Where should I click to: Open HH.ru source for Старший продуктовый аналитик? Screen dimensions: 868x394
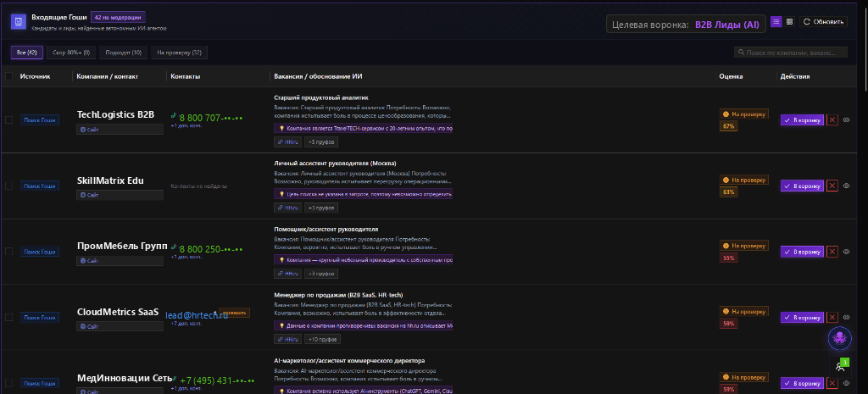[x=287, y=142]
